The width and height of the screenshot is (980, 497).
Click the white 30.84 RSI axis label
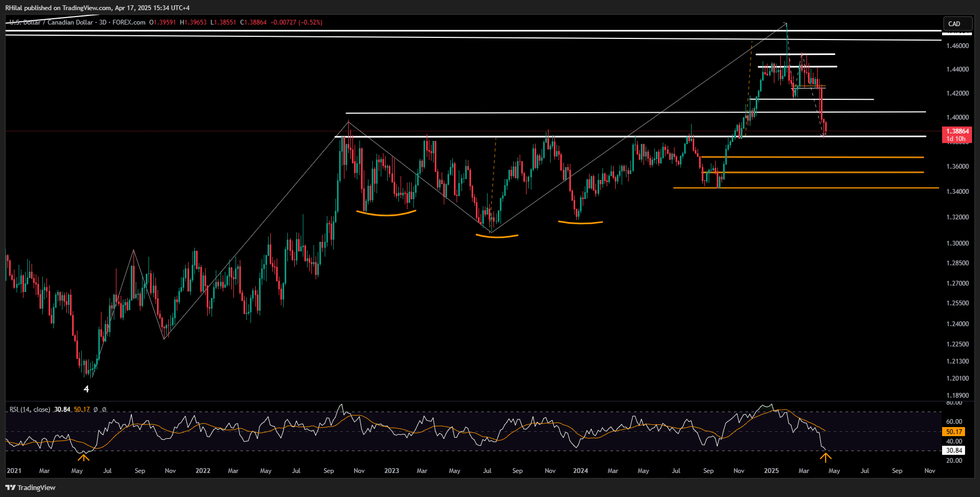[x=954, y=451]
